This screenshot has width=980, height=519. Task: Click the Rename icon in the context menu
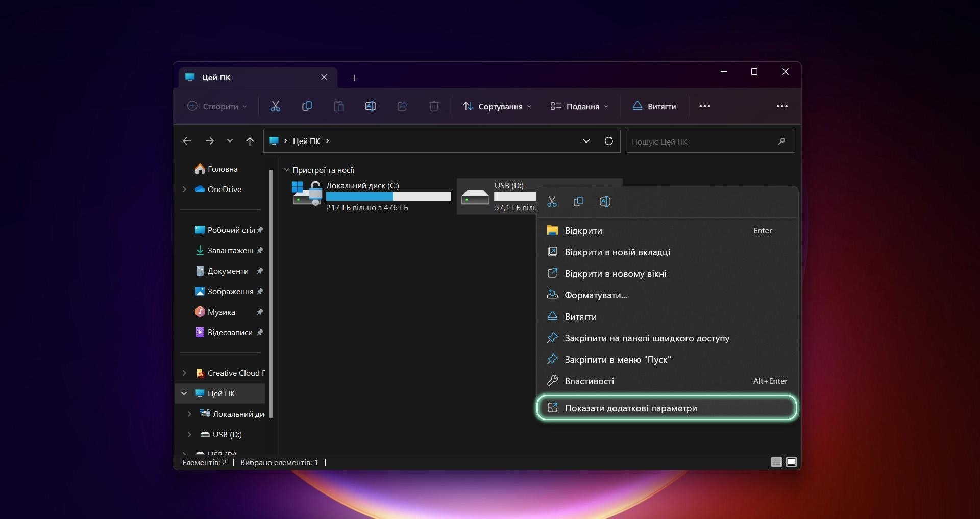[605, 202]
